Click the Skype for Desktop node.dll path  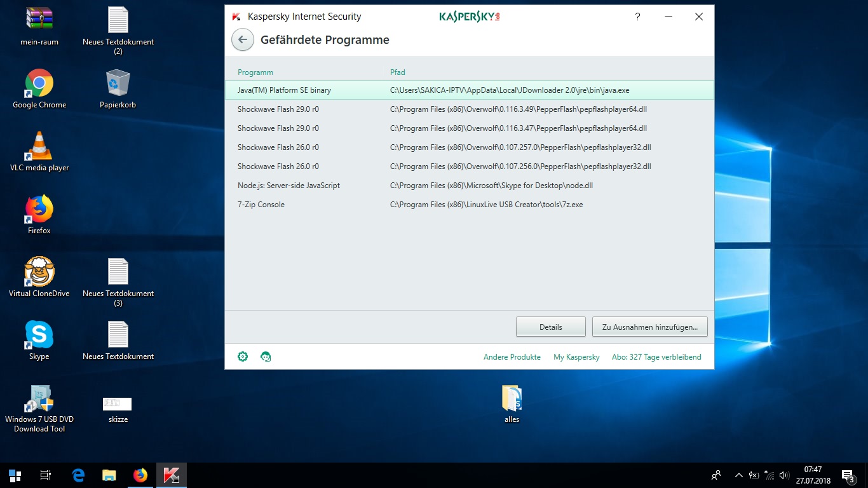491,186
